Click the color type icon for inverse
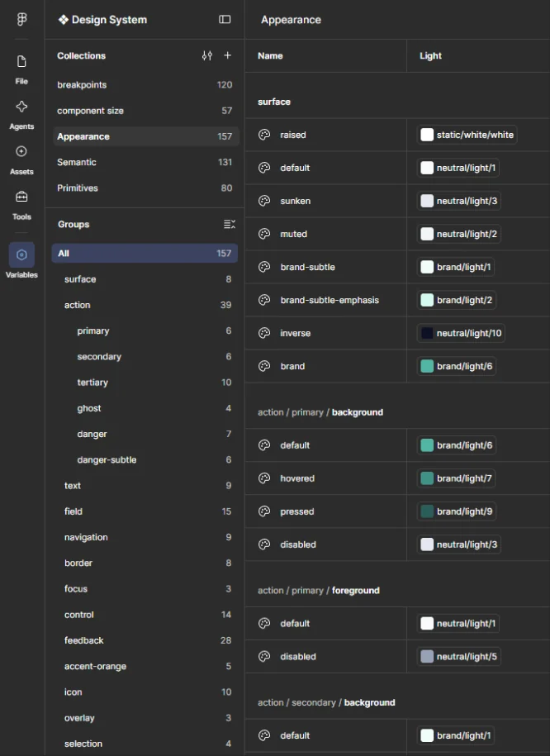This screenshot has width=550, height=756. 264,333
